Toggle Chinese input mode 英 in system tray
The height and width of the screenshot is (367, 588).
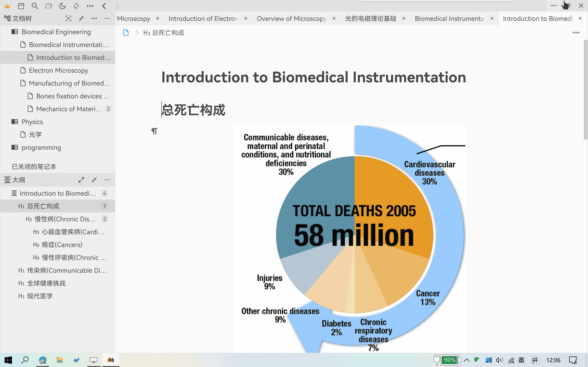(521, 360)
